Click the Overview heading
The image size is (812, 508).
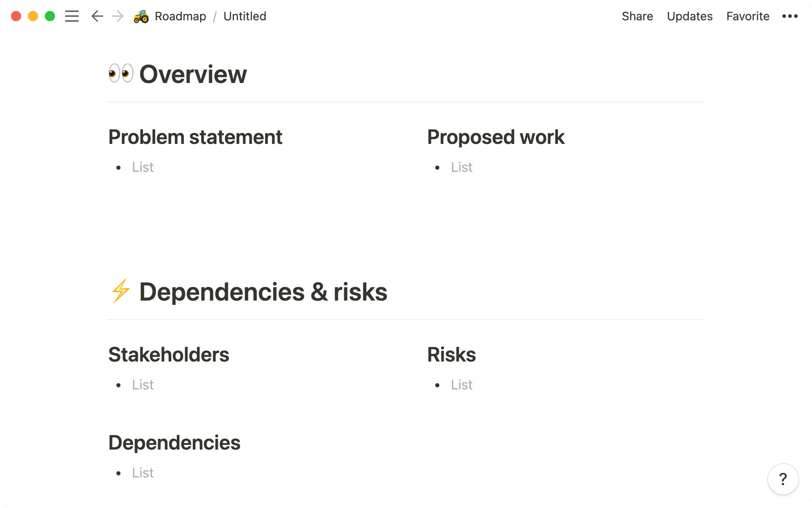[193, 74]
